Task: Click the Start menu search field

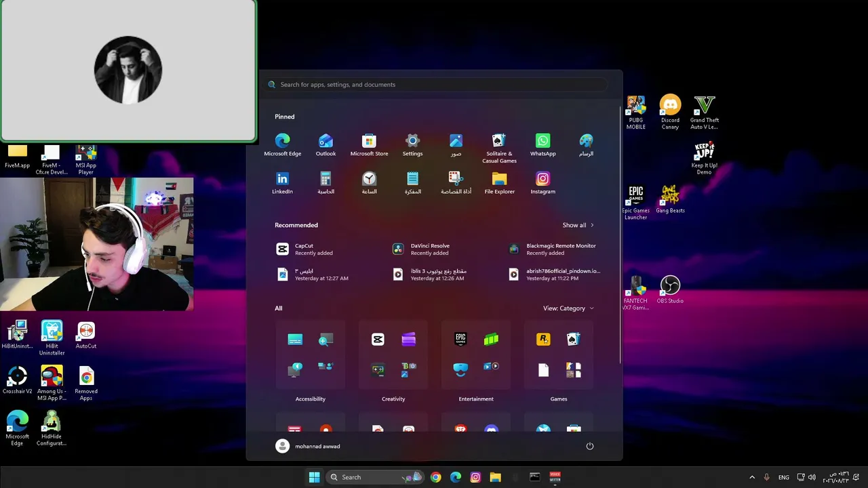Action: [x=435, y=85]
